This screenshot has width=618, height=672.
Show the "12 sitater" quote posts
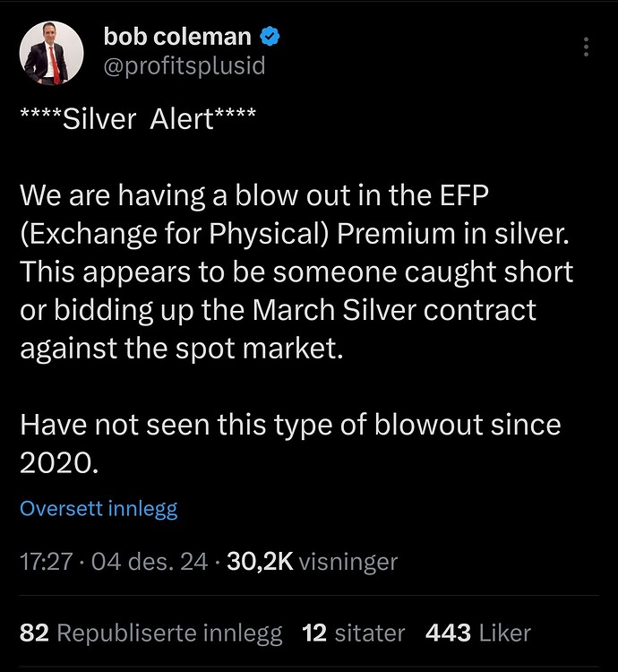[354, 633]
